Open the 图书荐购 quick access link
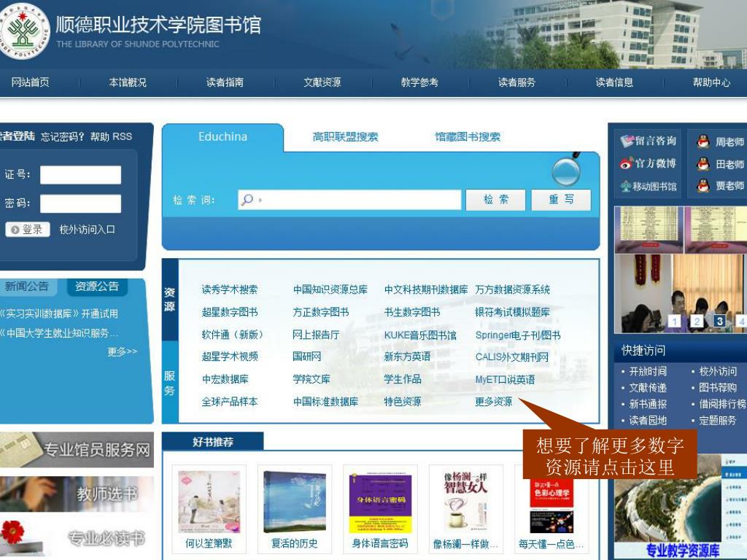The height and width of the screenshot is (560, 747). pos(718,388)
